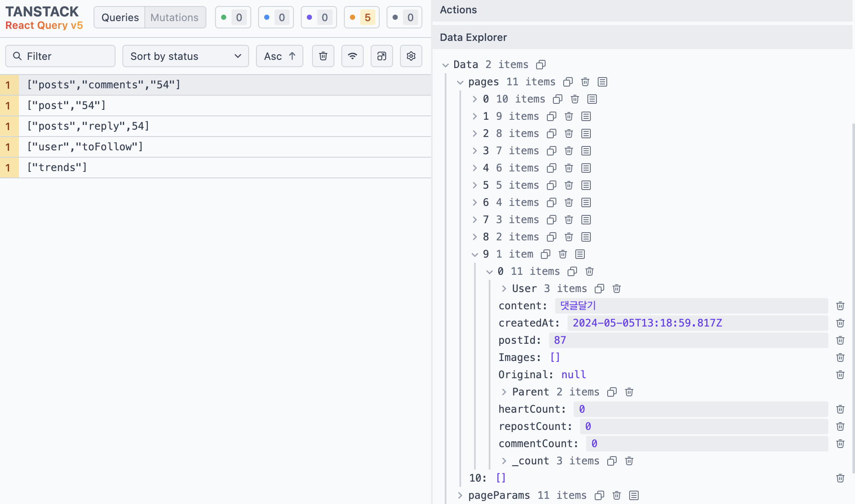Screen dimensions: 855x504
Task: Delete the User object
Action: point(617,289)
